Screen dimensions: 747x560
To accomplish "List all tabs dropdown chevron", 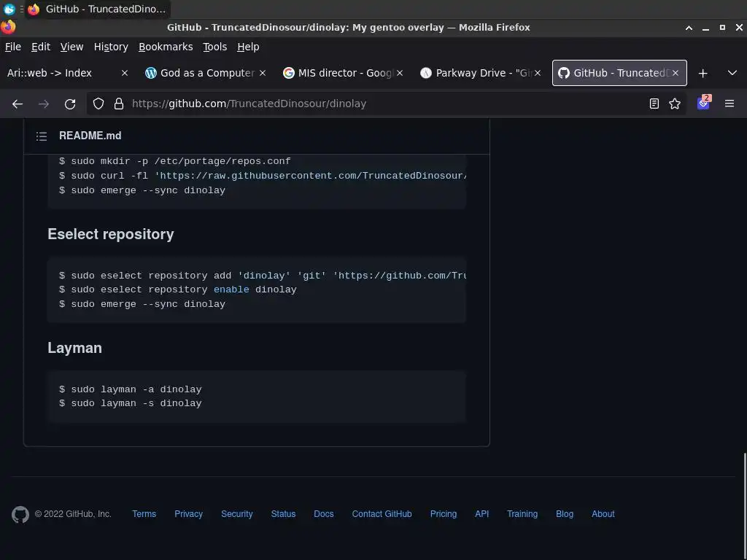I will 732,74.
